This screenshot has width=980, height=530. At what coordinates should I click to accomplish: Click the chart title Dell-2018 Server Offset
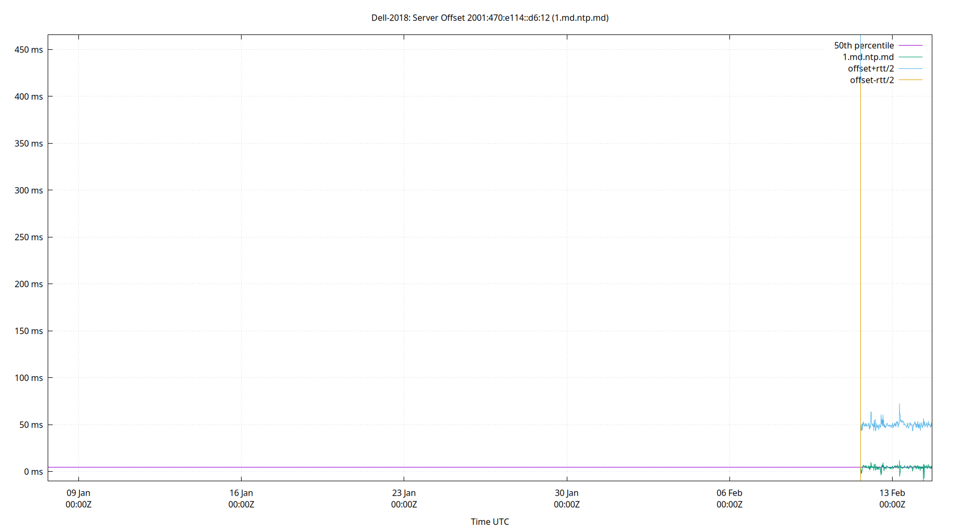(490, 17)
